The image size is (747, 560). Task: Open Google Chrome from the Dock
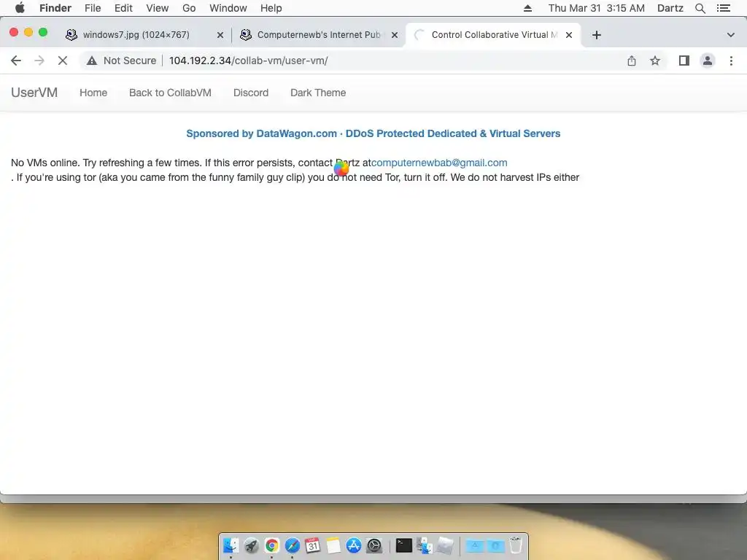271,545
